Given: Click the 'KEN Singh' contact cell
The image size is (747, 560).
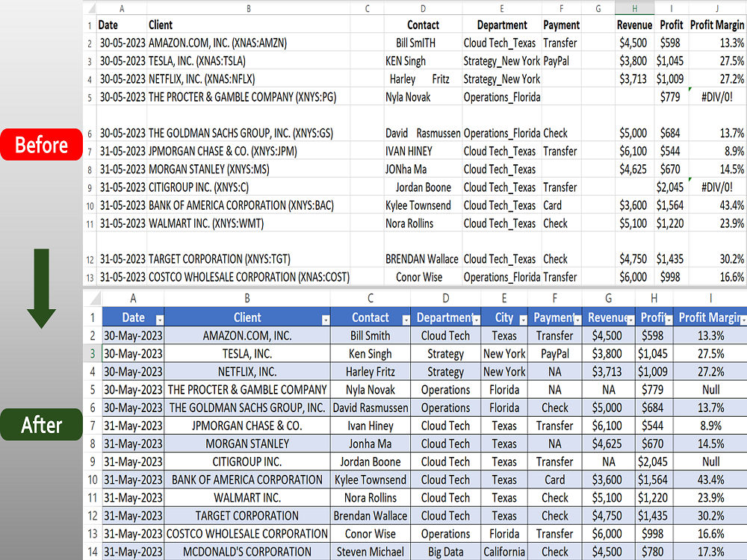Looking at the screenshot, I should click(x=423, y=61).
